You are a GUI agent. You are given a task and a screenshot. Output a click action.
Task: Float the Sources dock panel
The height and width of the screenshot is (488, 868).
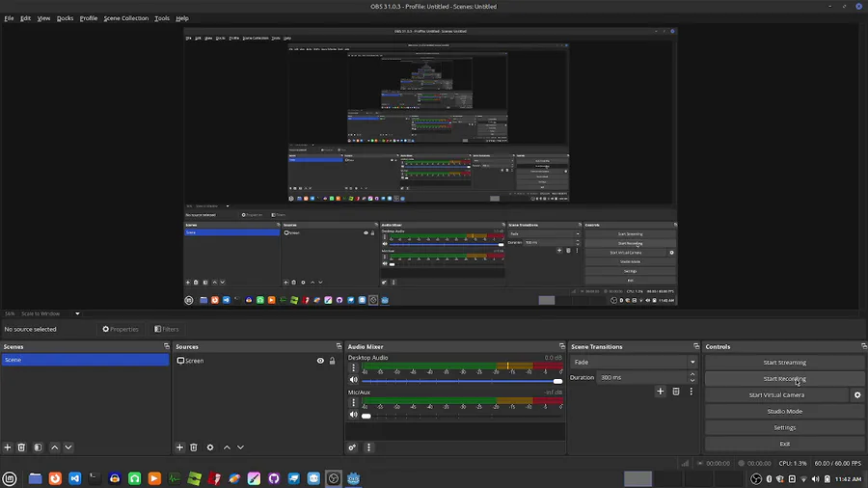pyautogui.click(x=339, y=346)
